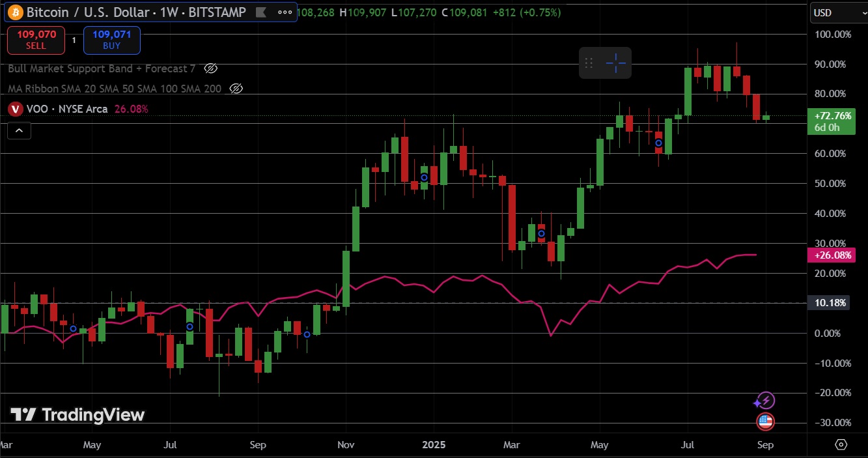Click the -20.00% price axis label
This screenshot has width=868, height=458.
tap(832, 393)
